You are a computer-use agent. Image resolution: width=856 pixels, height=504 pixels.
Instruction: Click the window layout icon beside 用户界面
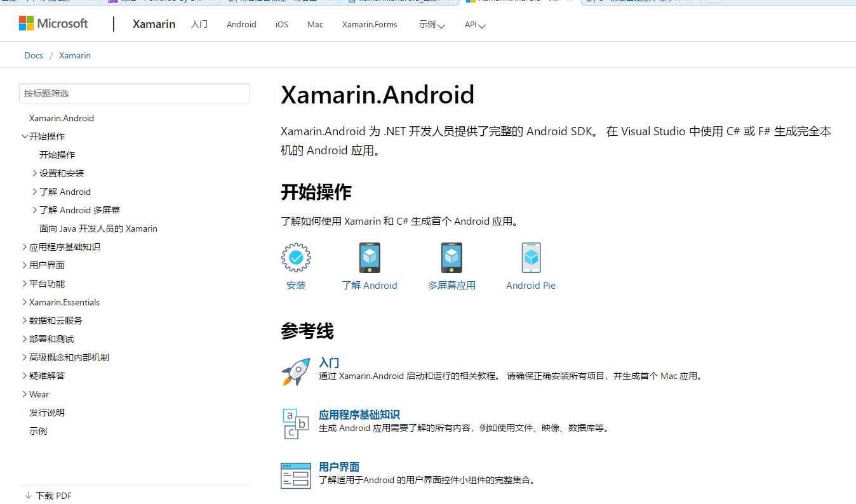296,475
